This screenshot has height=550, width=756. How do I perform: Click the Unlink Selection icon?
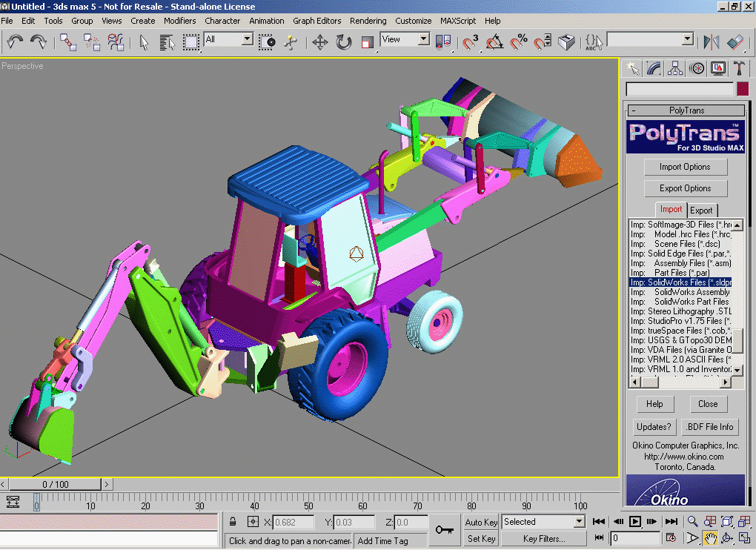coord(92,42)
